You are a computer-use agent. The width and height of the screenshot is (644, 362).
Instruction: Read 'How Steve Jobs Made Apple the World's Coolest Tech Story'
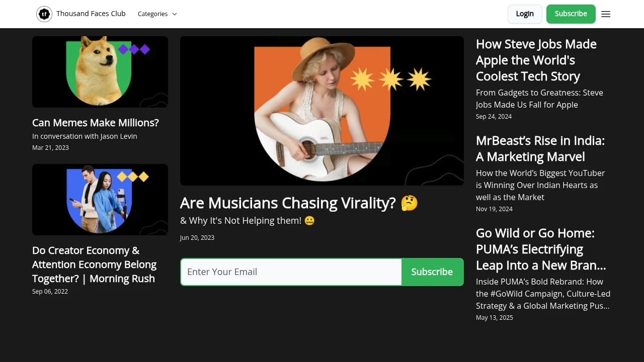[x=536, y=60]
